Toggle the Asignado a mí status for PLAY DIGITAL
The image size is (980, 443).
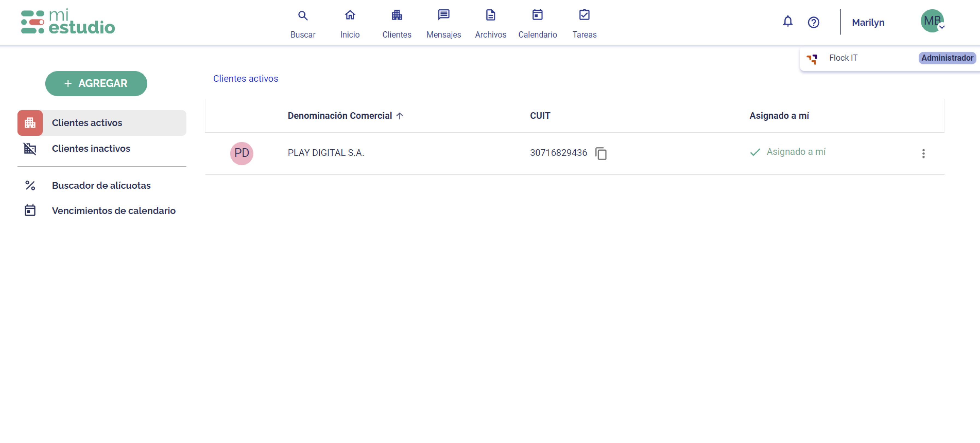click(787, 152)
